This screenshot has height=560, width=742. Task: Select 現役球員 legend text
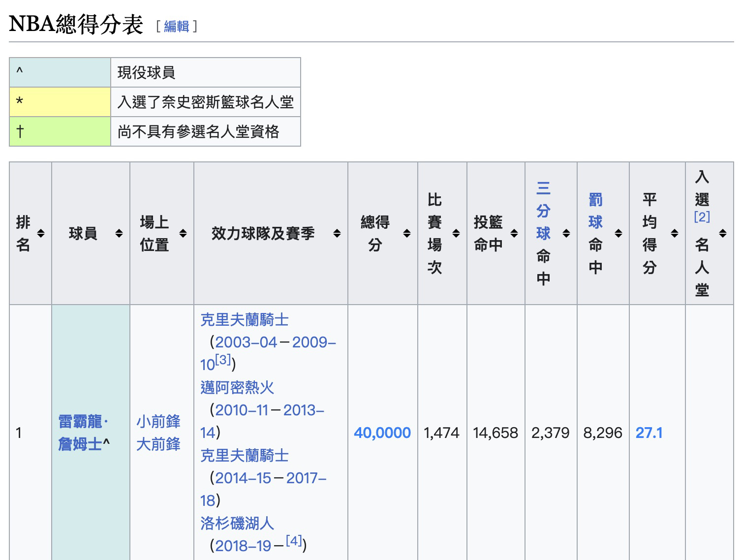pyautogui.click(x=147, y=73)
